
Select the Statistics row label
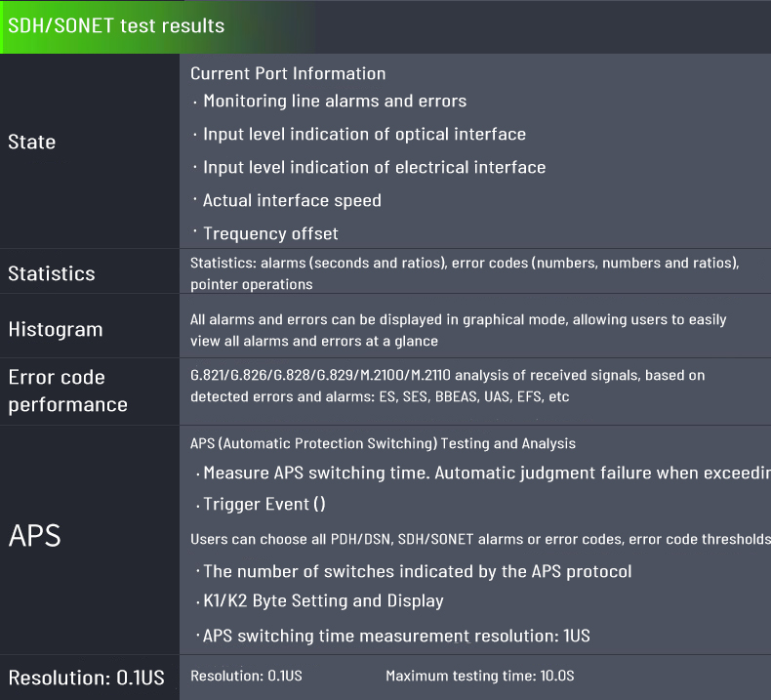point(52,273)
